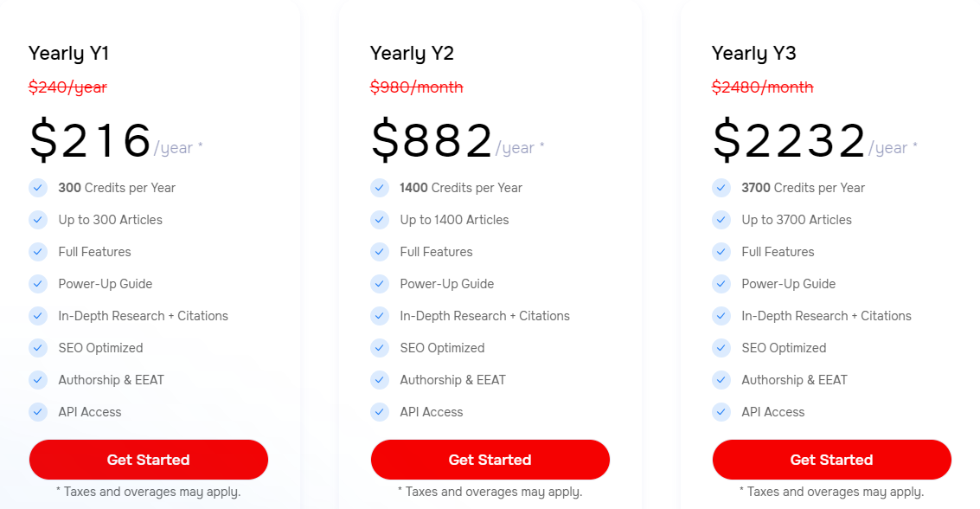Click checkmark next to Y3 API Access
Screen dimensions: 980x509
click(x=721, y=412)
